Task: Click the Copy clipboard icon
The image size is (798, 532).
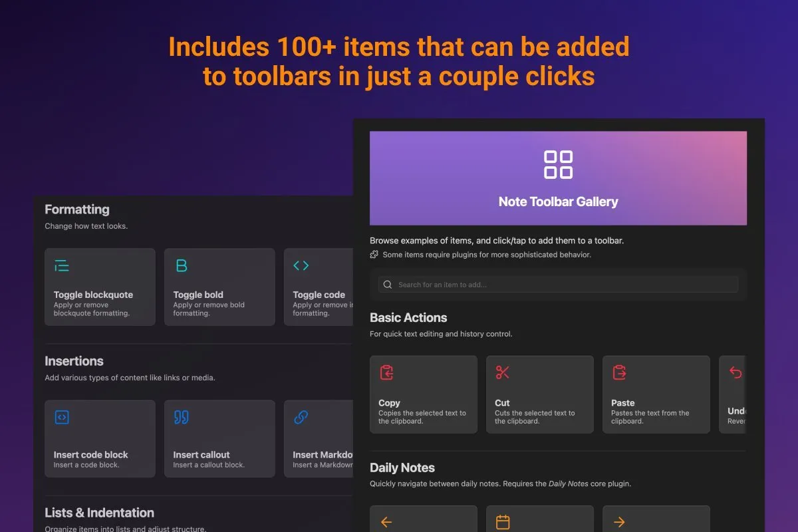Action: tap(386, 372)
